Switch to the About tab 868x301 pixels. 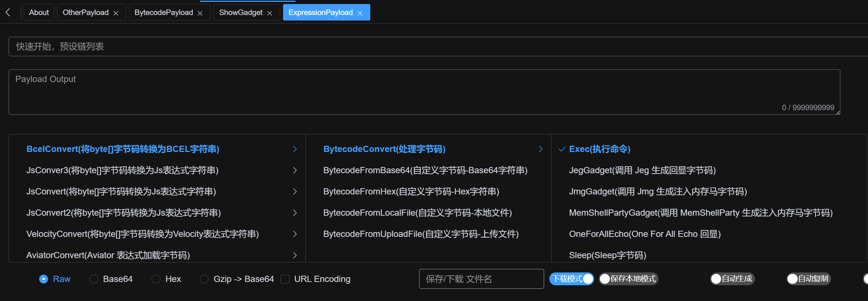39,12
